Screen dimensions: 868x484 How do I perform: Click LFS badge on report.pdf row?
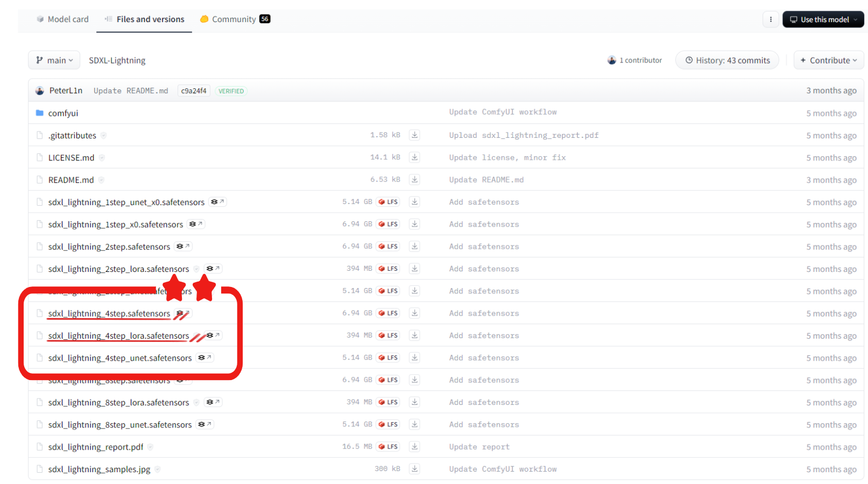[388, 446]
